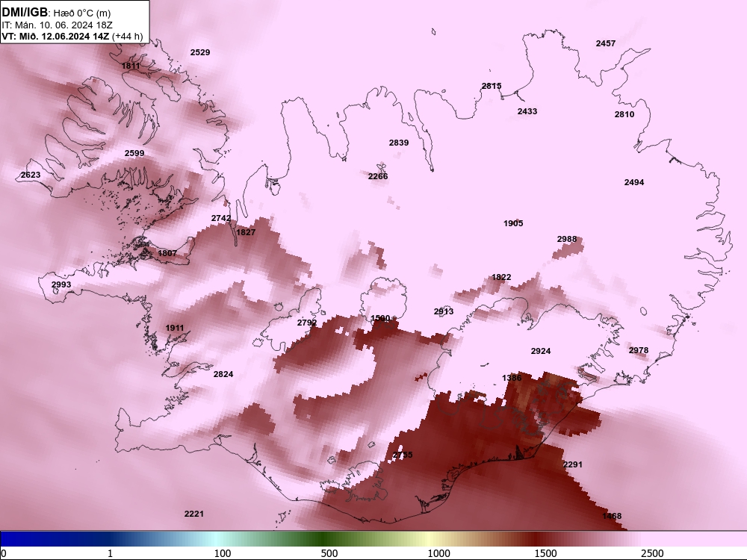Click the map value 1822
747x560 pixels.
tap(501, 277)
